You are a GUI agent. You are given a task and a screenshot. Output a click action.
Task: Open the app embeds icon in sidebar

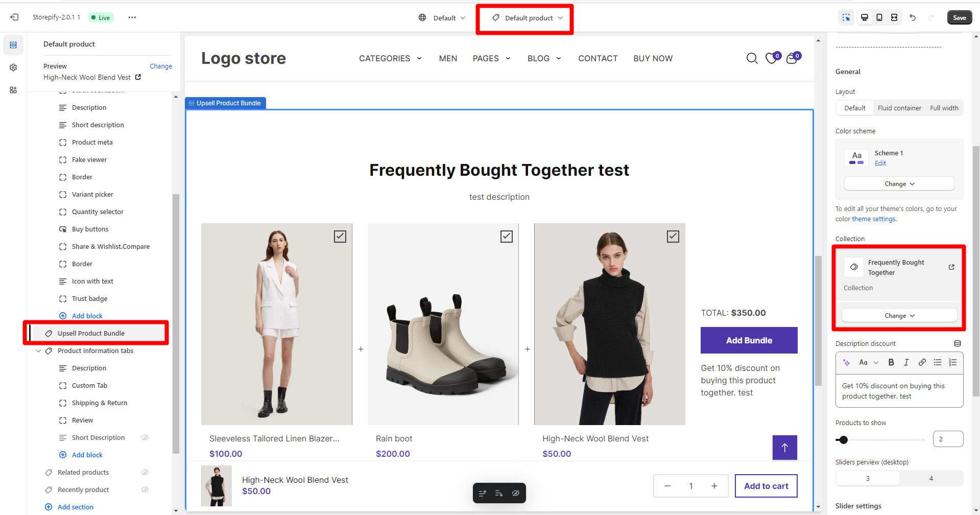click(13, 90)
